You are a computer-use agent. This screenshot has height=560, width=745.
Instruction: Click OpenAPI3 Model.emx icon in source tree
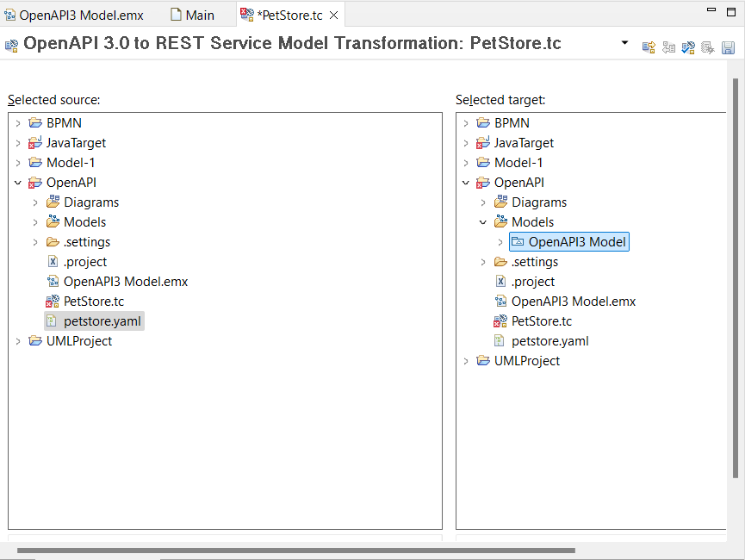[x=53, y=282]
